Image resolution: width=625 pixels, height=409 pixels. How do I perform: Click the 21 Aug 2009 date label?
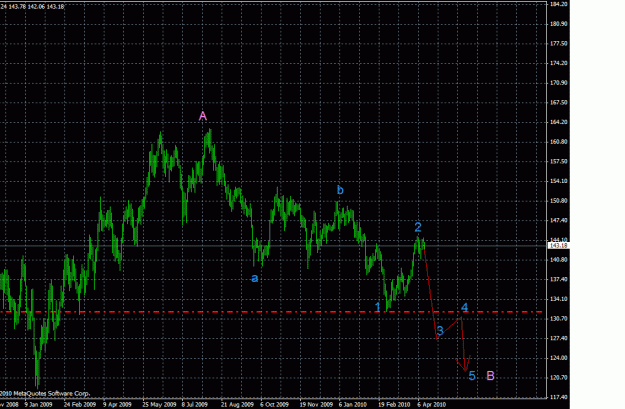tap(237, 405)
